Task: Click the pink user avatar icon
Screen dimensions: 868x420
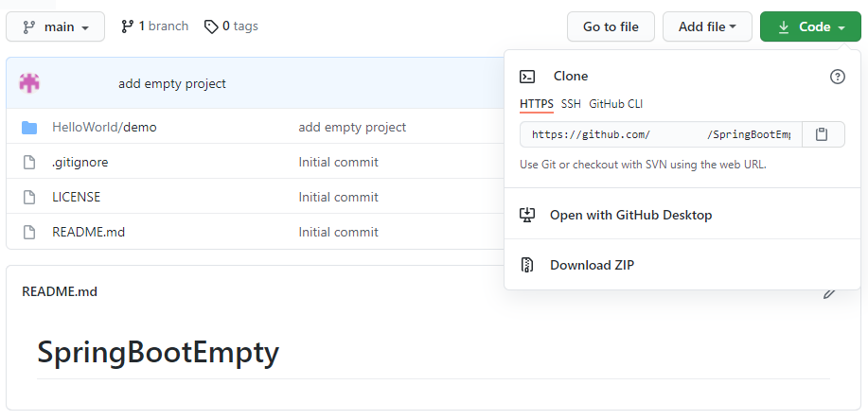Action: pyautogui.click(x=29, y=83)
